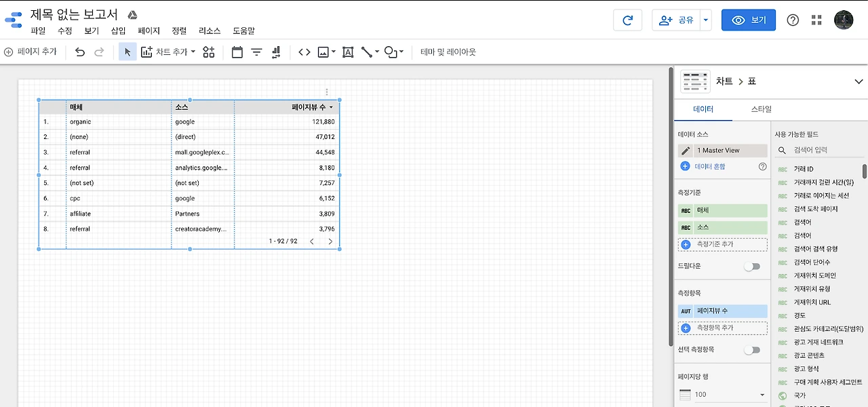This screenshot has height=407, width=868.
Task: Switch to the 스타일 tab
Action: pyautogui.click(x=762, y=109)
